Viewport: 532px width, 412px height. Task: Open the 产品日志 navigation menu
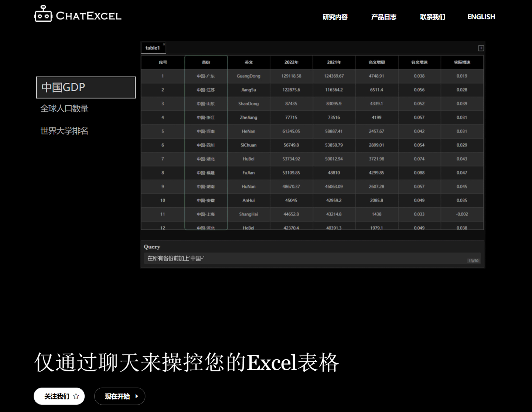[x=384, y=17]
